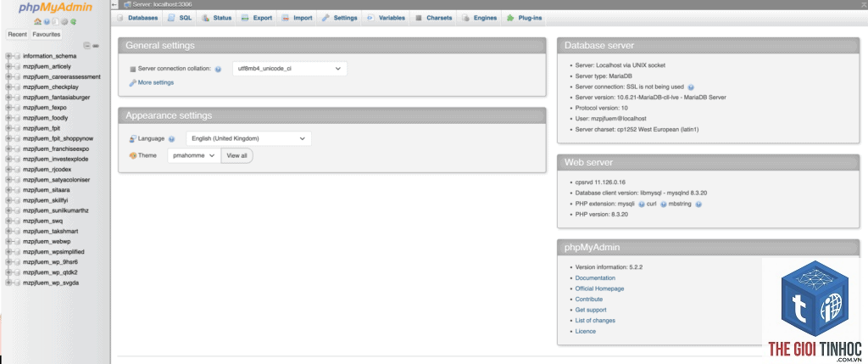Select the mzpjfuem_sunilkumarthz database

pyautogui.click(x=56, y=210)
